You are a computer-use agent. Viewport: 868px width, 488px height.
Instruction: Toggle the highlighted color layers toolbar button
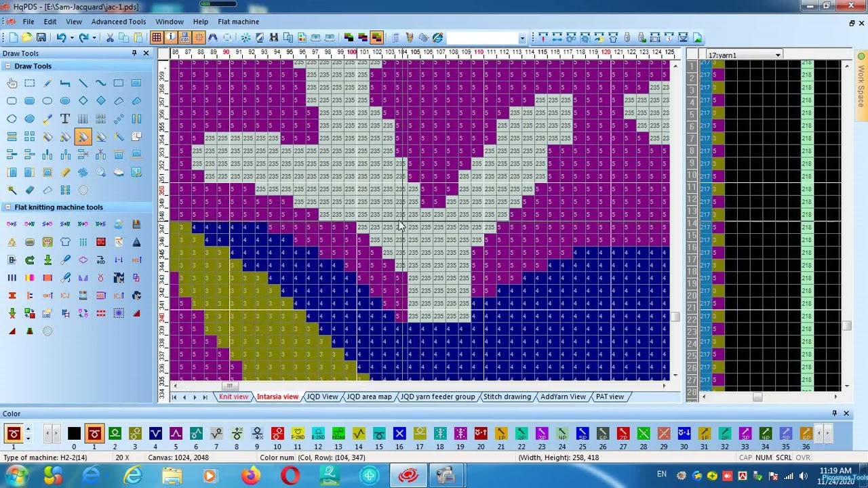pyautogui.click(x=376, y=38)
